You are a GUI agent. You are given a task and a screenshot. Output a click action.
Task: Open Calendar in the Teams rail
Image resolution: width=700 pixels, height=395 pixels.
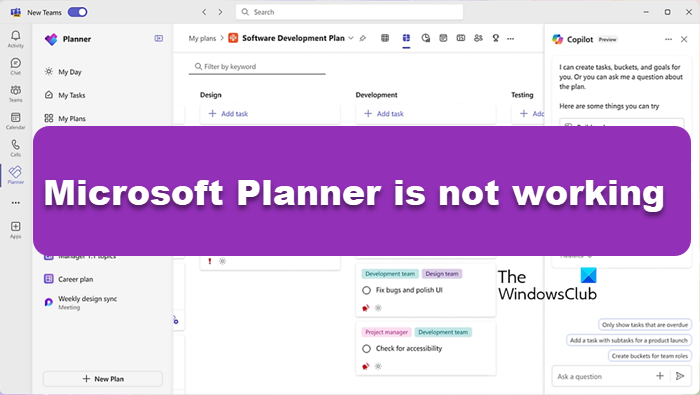16,121
